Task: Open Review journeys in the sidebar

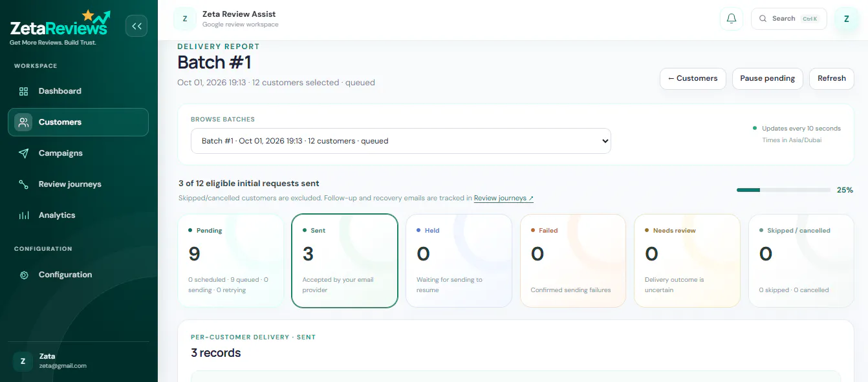Action: 78,184
